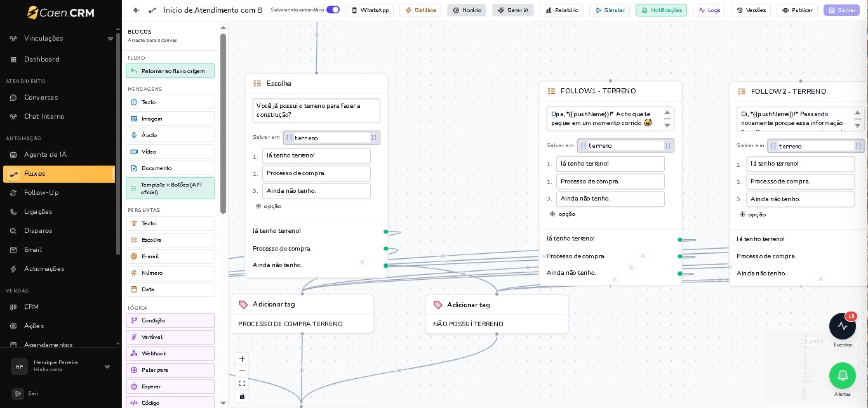The width and height of the screenshot is (868, 408).
Task: Add an opção in the Escolha node
Action: tap(269, 206)
